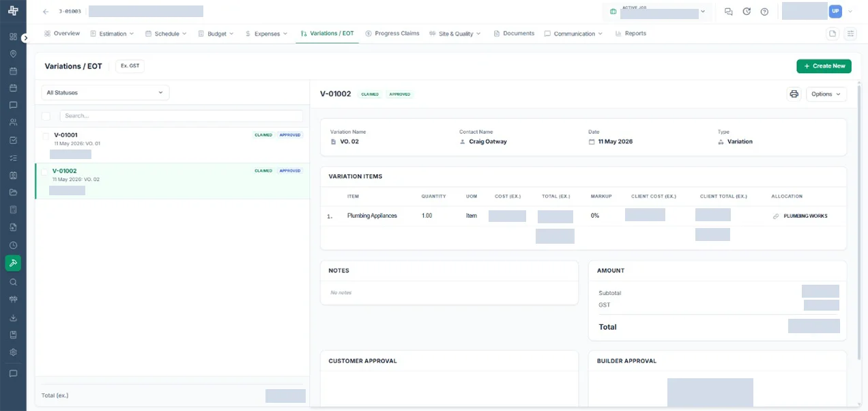Switch to the Progress Claims tab
The height and width of the screenshot is (411, 868).
point(392,33)
